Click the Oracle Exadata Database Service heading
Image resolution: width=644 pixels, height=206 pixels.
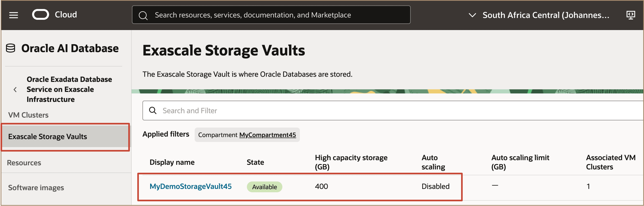pyautogui.click(x=69, y=89)
